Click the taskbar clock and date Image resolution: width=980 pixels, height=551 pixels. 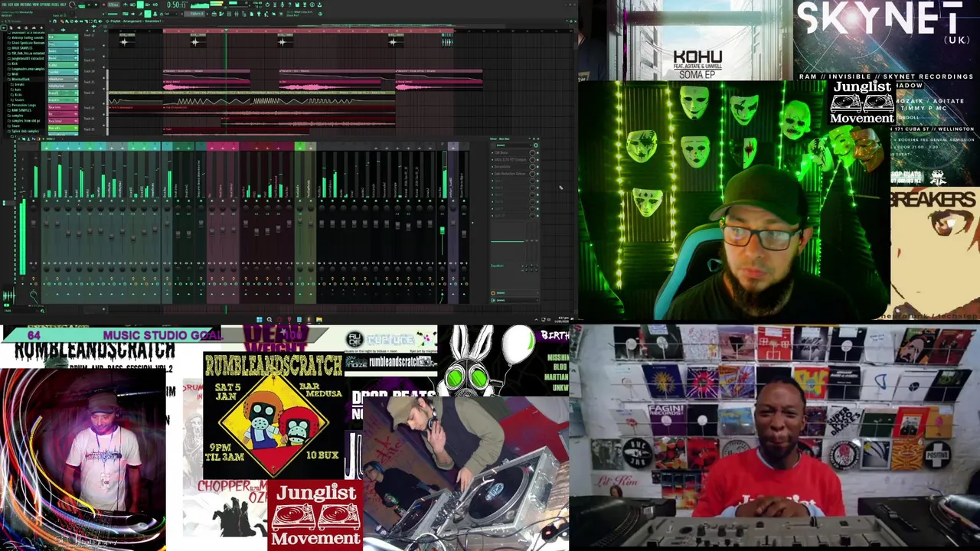click(563, 320)
